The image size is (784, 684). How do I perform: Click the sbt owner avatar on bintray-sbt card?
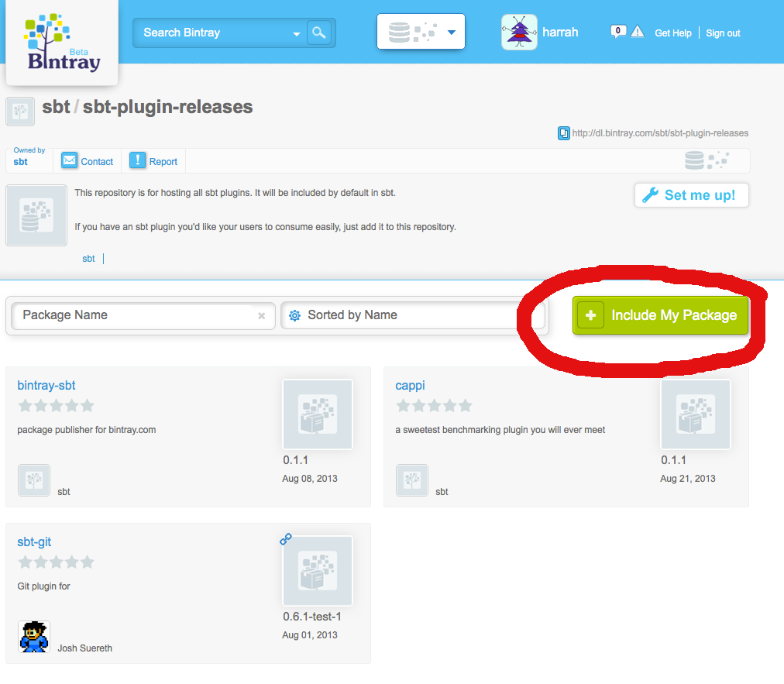[x=34, y=480]
